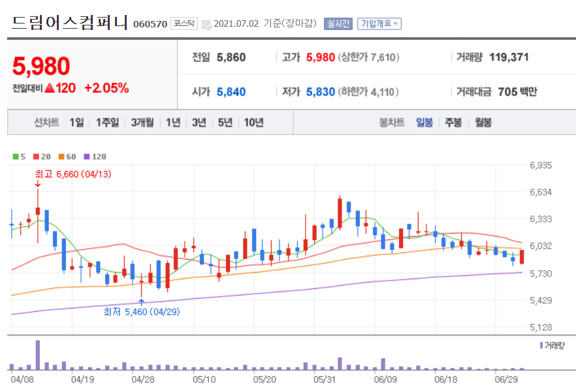The height and width of the screenshot is (392, 576).
Task: Click the 6,935 price axis label
Action: (540, 165)
